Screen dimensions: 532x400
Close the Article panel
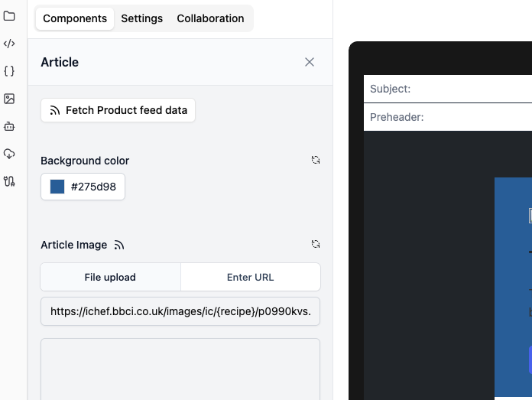[310, 62]
